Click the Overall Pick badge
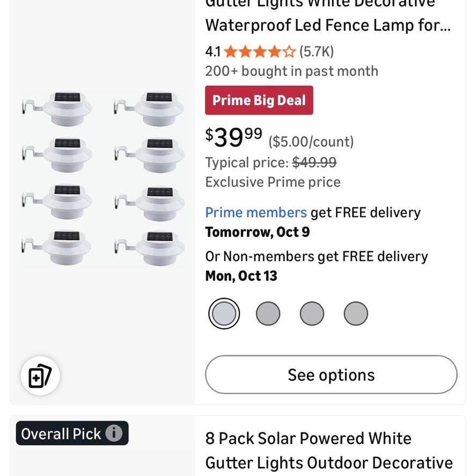This screenshot has height=476, width=476. pos(72,433)
